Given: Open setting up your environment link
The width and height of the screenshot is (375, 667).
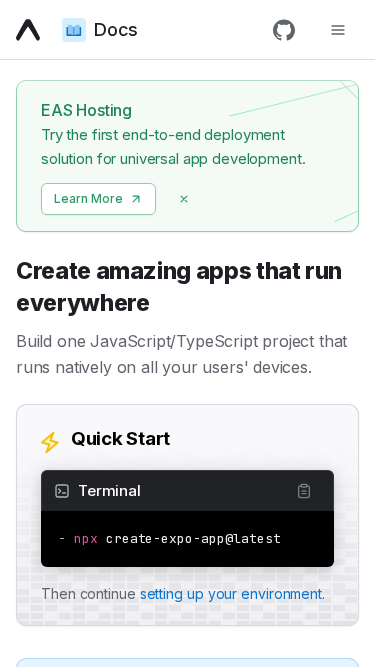Looking at the screenshot, I should pos(232,594).
